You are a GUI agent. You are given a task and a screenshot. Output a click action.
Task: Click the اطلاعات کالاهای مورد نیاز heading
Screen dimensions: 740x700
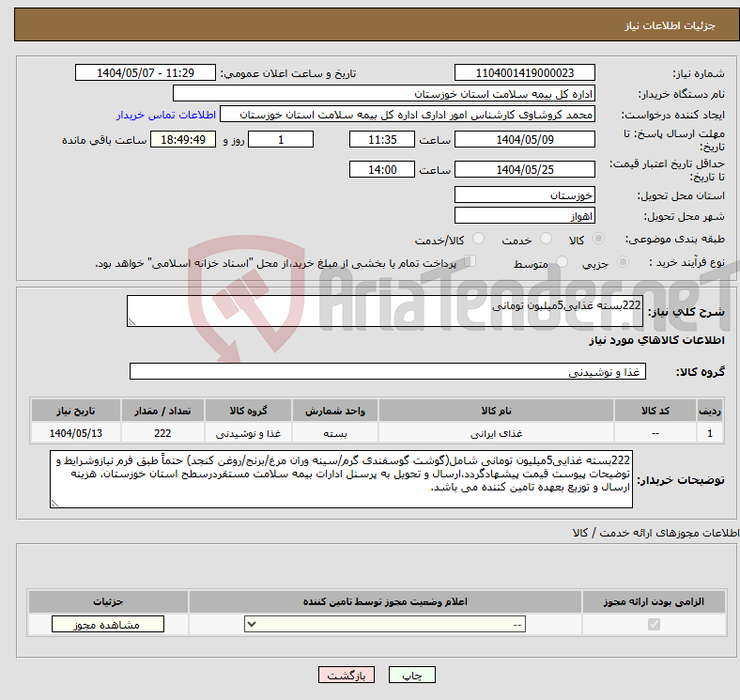pos(656,340)
